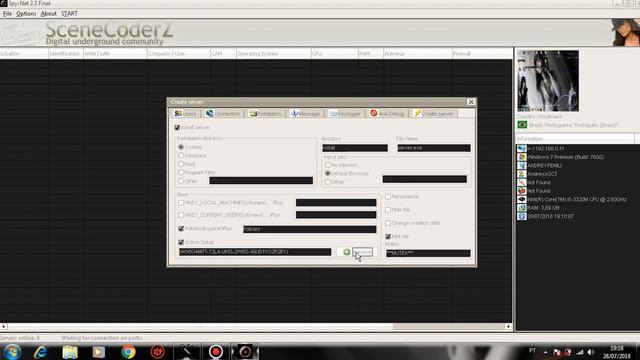
Task: Switch to the Connection tab
Action: pos(223,113)
